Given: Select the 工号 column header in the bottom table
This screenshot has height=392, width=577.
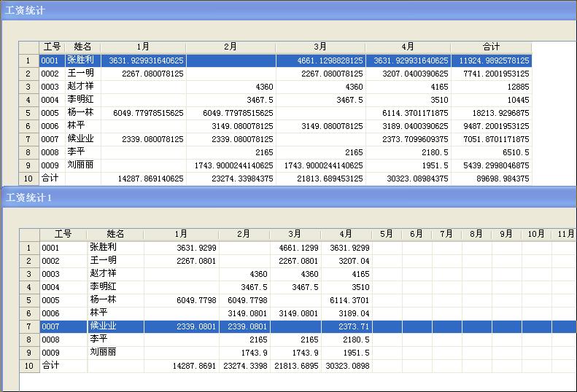Looking at the screenshot, I should 63,234.
